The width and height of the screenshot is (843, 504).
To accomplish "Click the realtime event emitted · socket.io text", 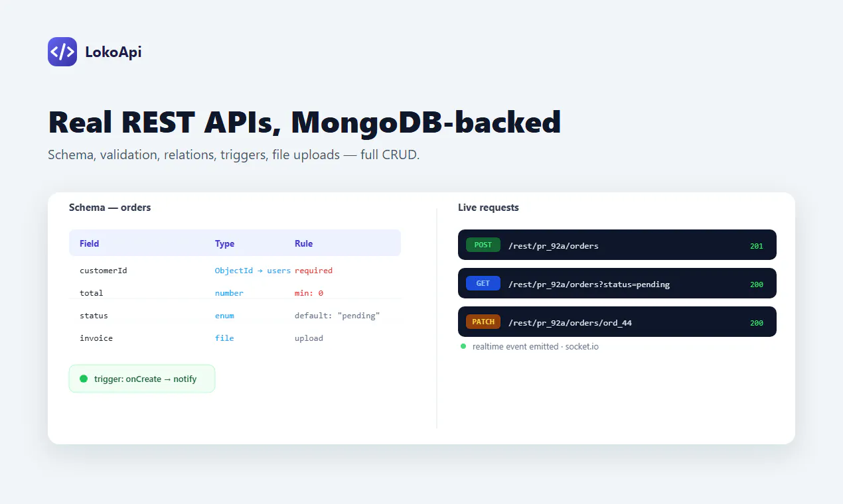I will [536, 346].
